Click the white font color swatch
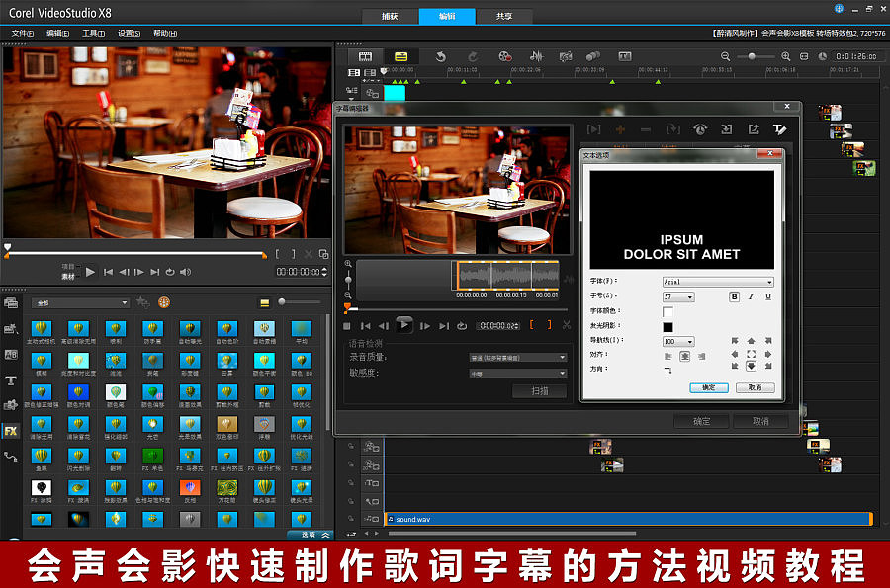 [667, 311]
